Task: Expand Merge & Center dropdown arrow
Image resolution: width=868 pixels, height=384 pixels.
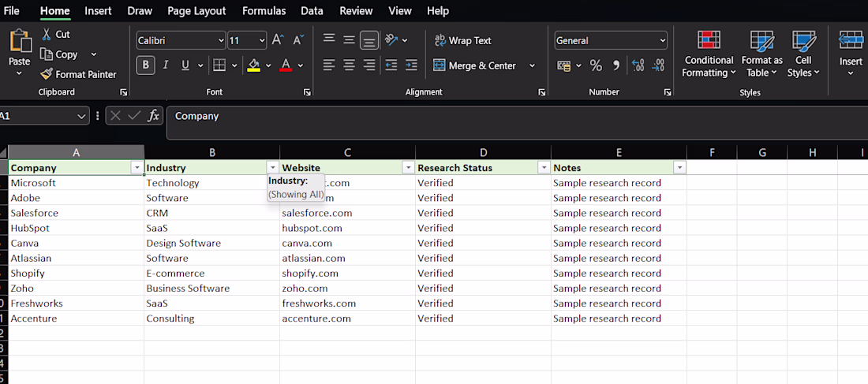Action: click(x=532, y=65)
